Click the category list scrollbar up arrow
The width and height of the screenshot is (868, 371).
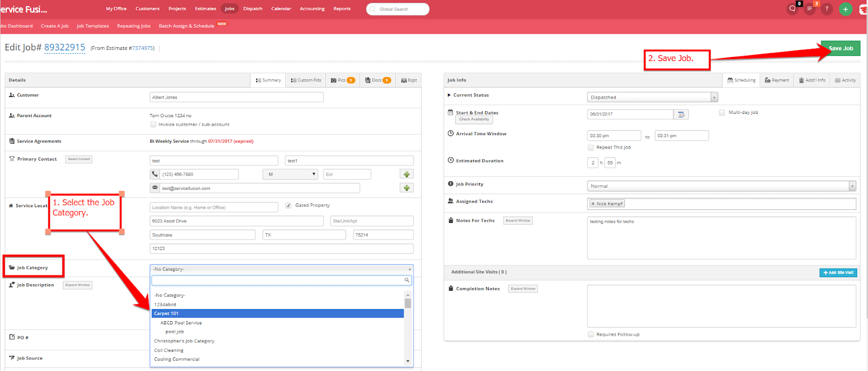[408, 295]
